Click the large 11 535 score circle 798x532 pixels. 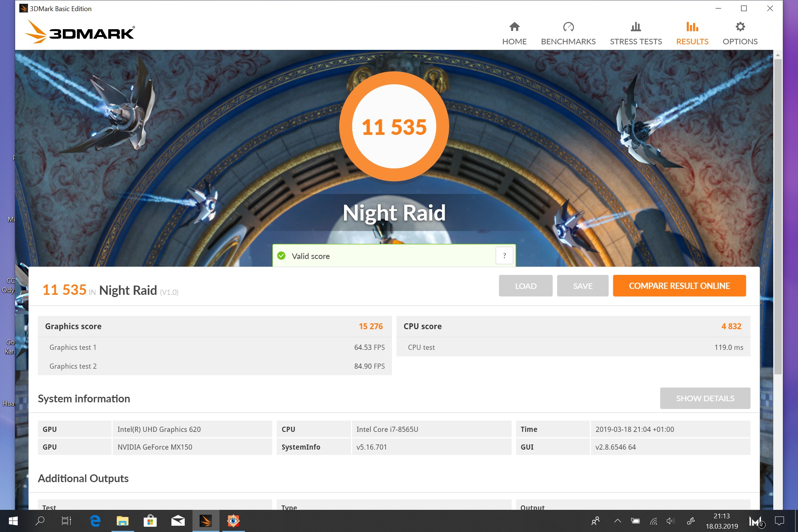(x=394, y=126)
